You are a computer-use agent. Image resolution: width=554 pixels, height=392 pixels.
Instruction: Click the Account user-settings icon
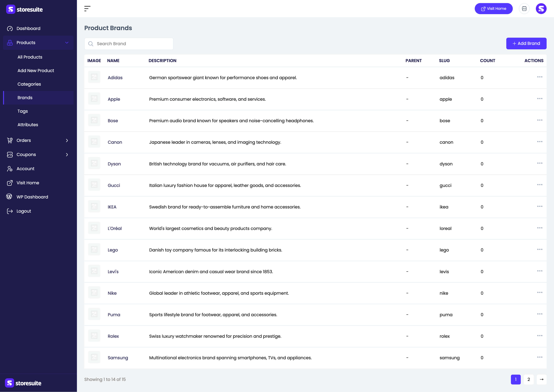[10, 169]
